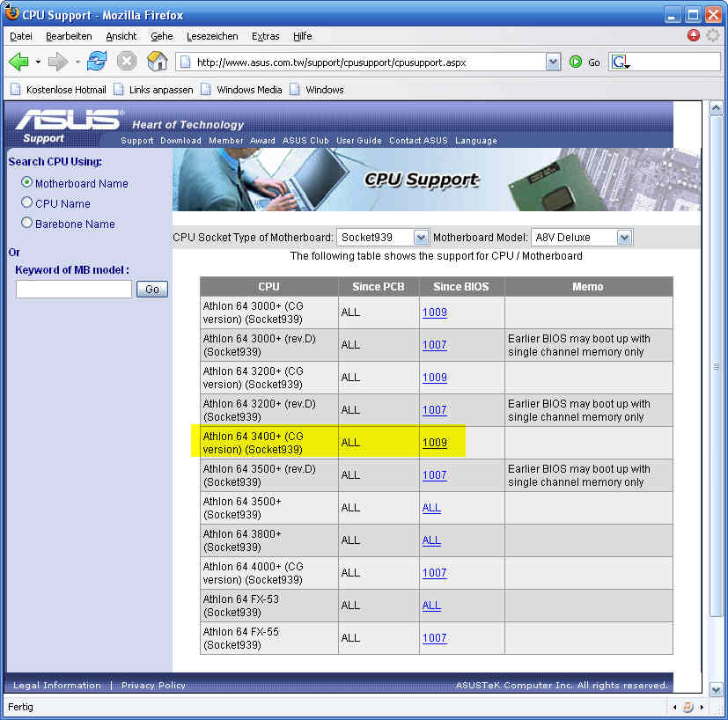728x720 pixels.
Task: Click the grey forward arrow button
Action: click(57, 62)
